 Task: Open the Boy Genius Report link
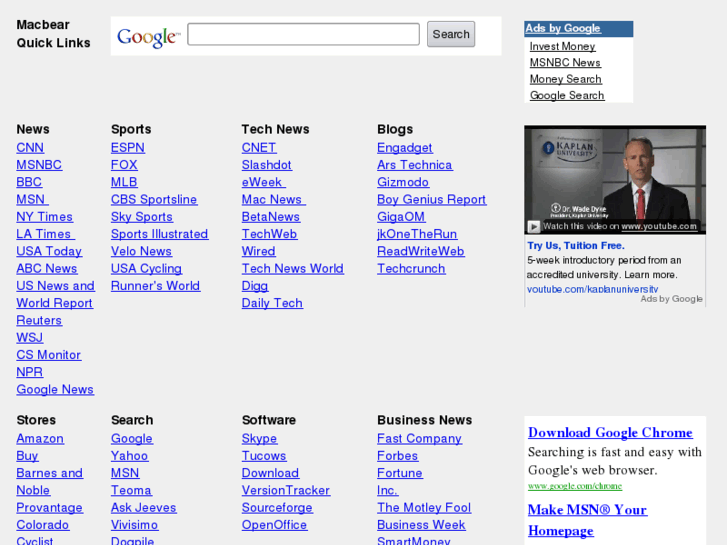(x=431, y=199)
